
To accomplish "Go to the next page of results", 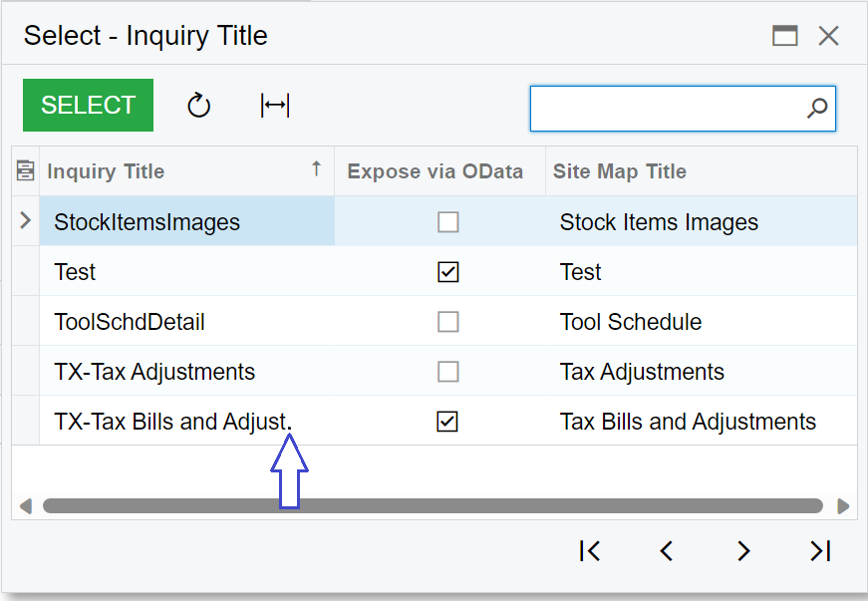I will coord(743,550).
